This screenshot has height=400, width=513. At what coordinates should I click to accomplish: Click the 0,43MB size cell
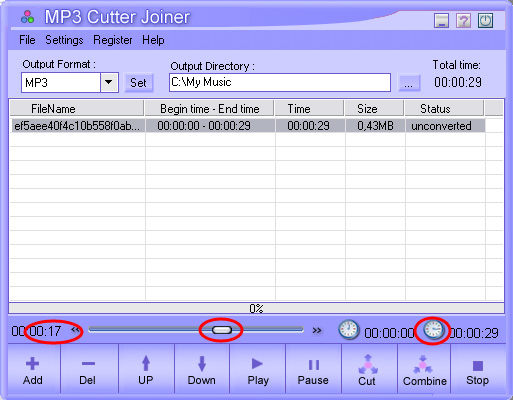375,126
